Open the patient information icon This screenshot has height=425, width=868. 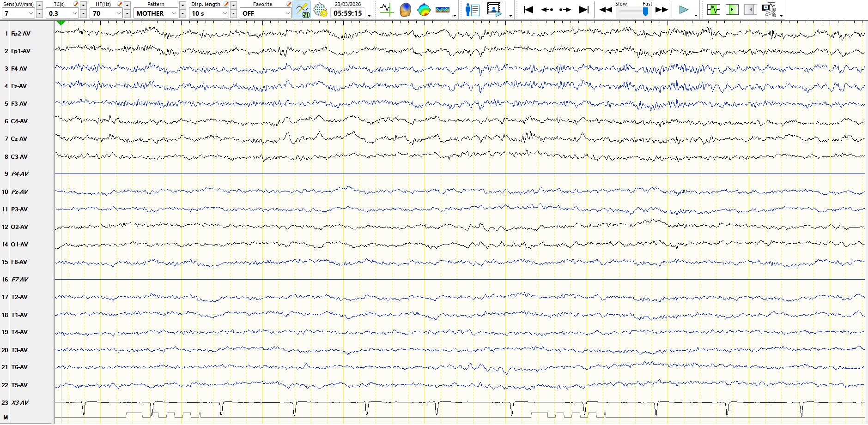pos(472,9)
